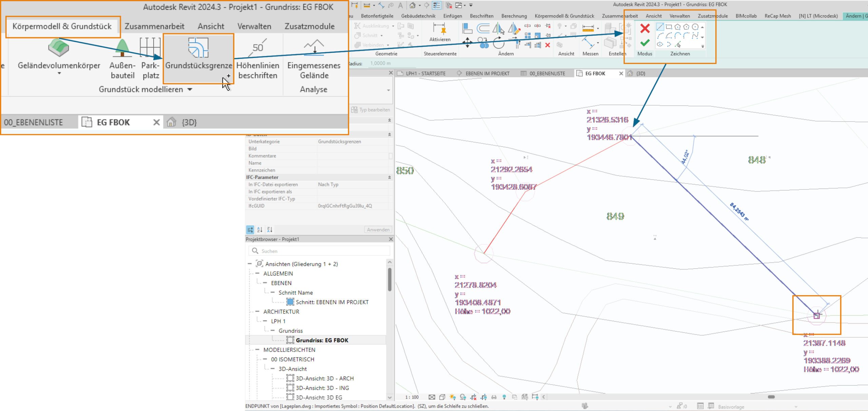Toggle detail level in view control bar
Screen dimensions: 868x411
[x=432, y=397]
